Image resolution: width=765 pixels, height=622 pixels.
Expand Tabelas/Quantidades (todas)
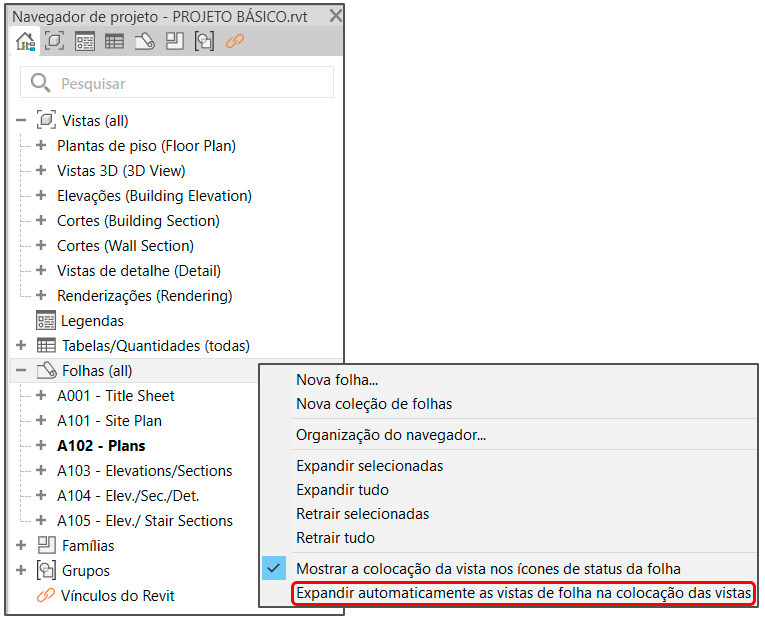(21, 345)
